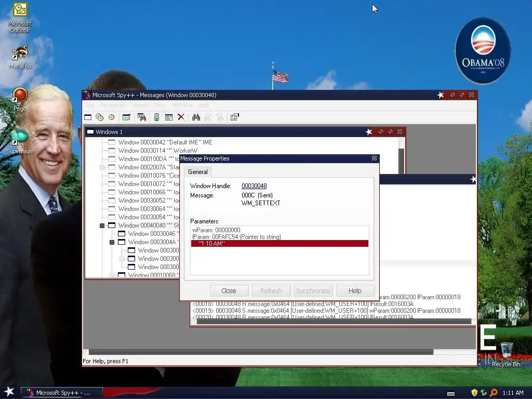532x399 pixels.
Task: Close Message Properties dialog with X
Action: tap(374, 158)
